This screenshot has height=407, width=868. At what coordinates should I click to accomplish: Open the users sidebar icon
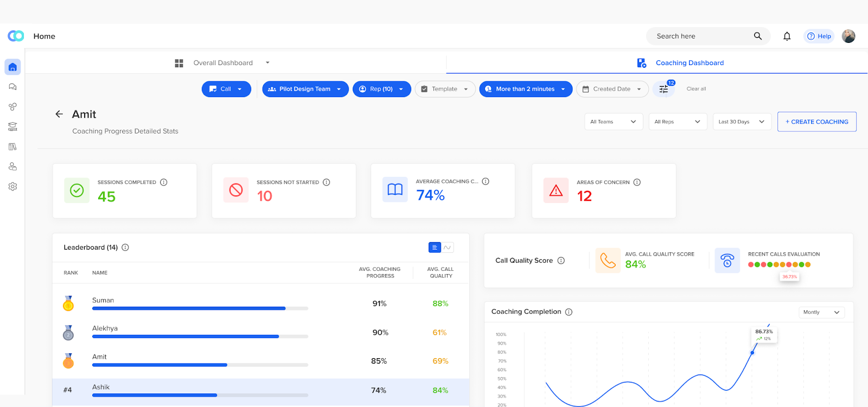[x=12, y=167]
